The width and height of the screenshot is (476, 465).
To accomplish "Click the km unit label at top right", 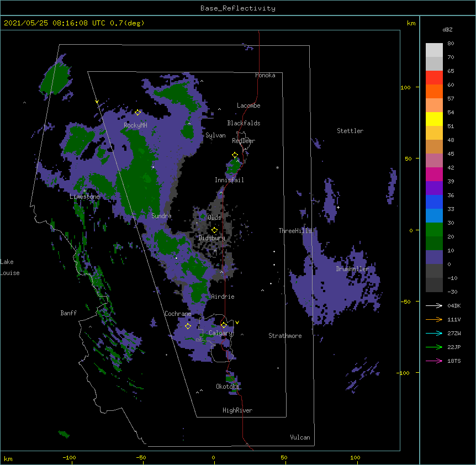I will pyautogui.click(x=411, y=23).
